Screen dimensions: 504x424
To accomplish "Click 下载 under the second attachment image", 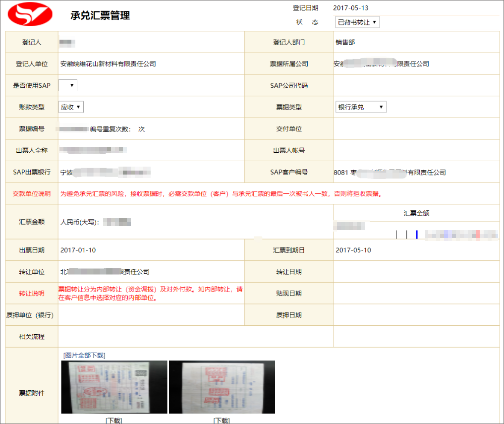I will click(222, 421).
